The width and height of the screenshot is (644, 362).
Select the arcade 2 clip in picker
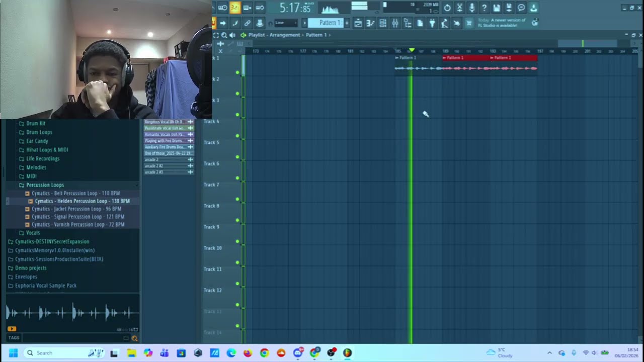[x=169, y=159]
